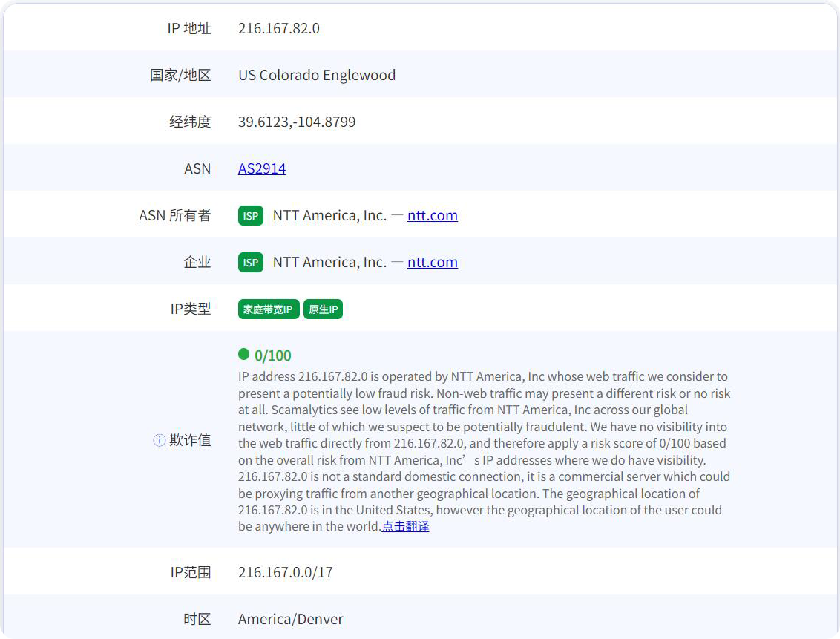
Task: Click the 0/100 fraud score
Action: pyautogui.click(x=273, y=355)
